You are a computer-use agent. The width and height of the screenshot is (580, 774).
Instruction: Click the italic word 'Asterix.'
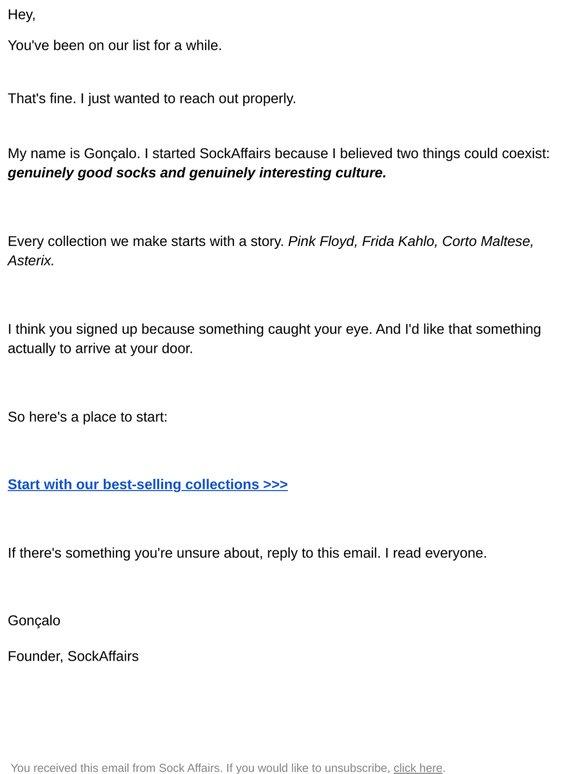pyautogui.click(x=31, y=261)
